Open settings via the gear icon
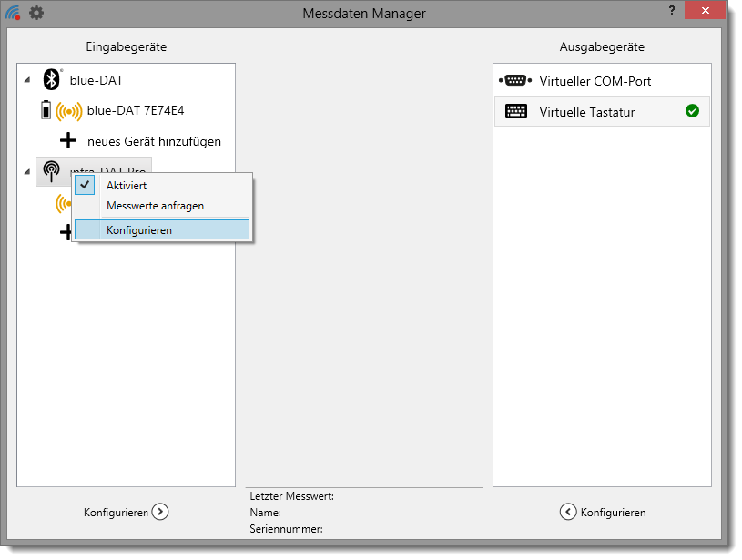 (x=36, y=14)
